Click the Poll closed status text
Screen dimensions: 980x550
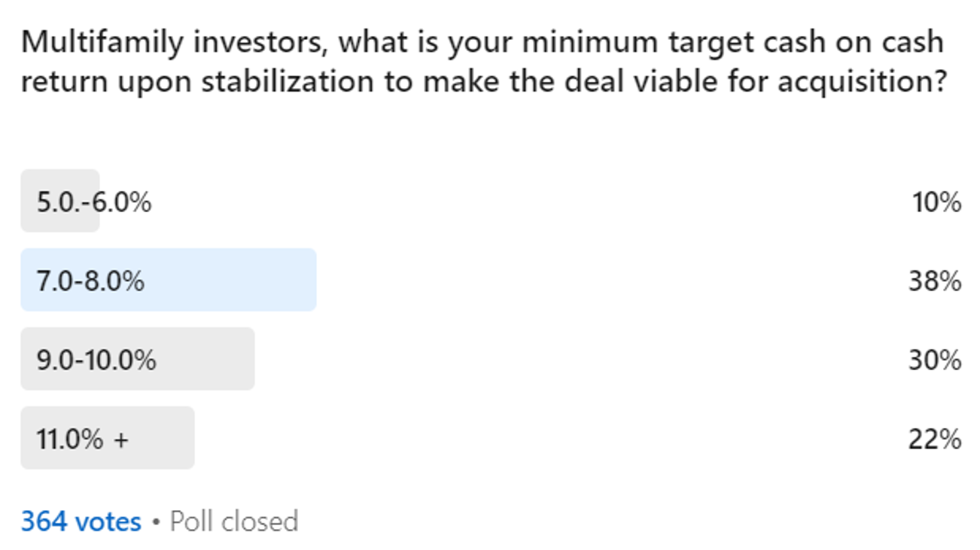234,521
